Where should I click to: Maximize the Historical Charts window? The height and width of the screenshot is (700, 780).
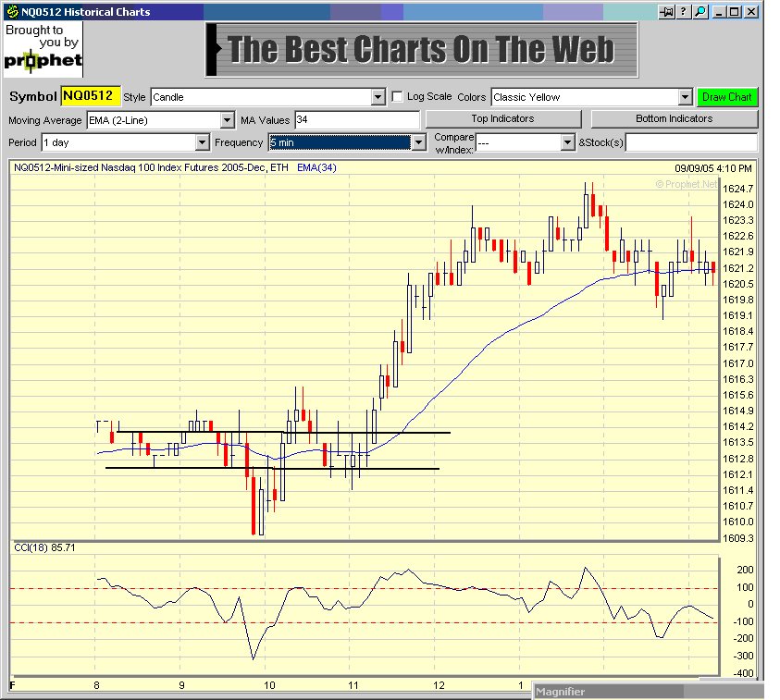click(x=735, y=12)
